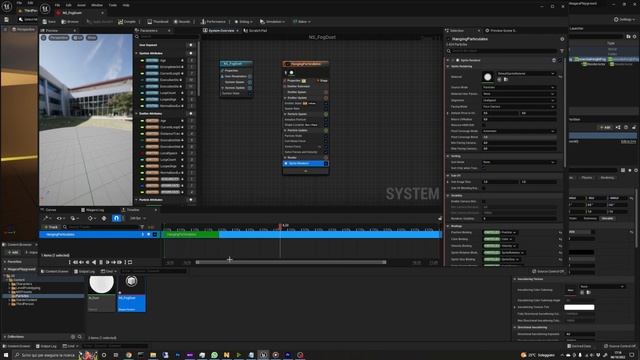Switch to the Scratch Pad tab

tap(256, 31)
